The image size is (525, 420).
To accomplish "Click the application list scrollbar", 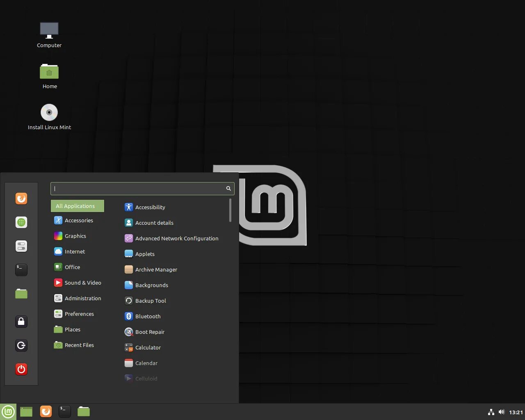I will 230,210.
